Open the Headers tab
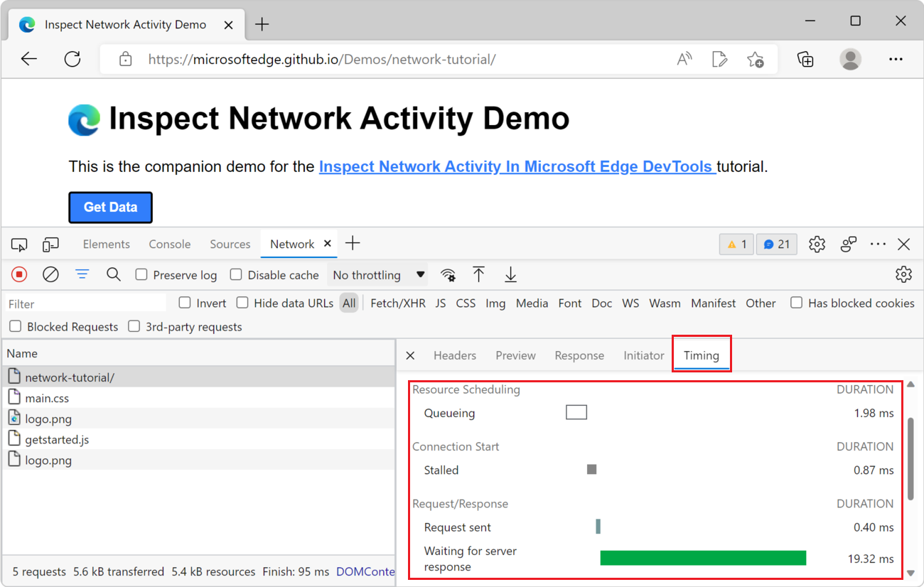The image size is (924, 587). [455, 356]
